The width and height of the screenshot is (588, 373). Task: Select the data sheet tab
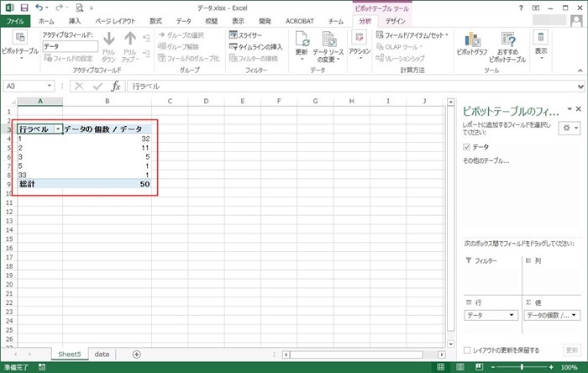[x=102, y=355]
